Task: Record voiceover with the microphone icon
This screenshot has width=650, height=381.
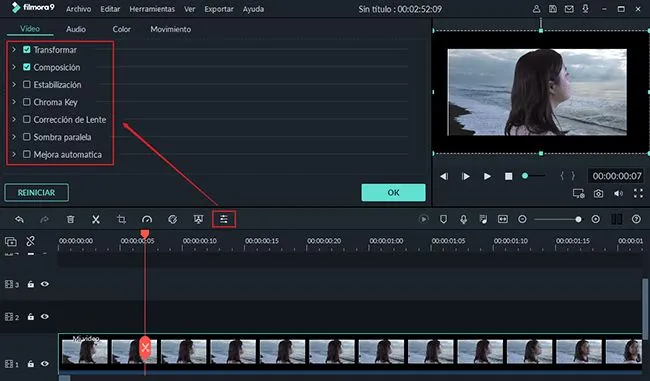Action: (463, 219)
